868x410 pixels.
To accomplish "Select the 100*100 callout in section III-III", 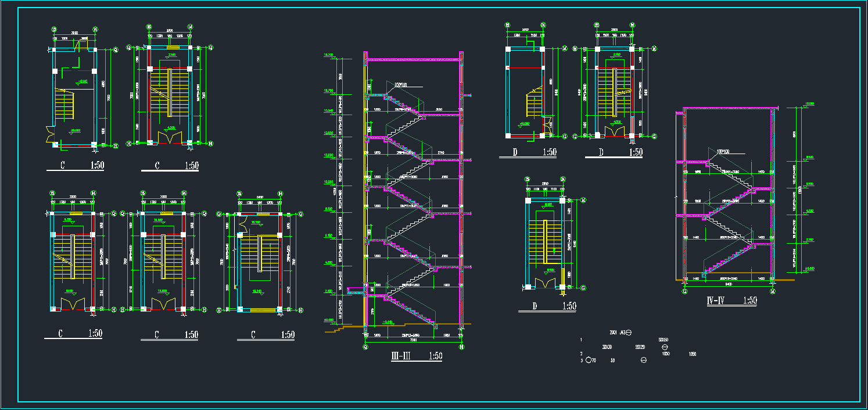I will pyautogui.click(x=400, y=85).
